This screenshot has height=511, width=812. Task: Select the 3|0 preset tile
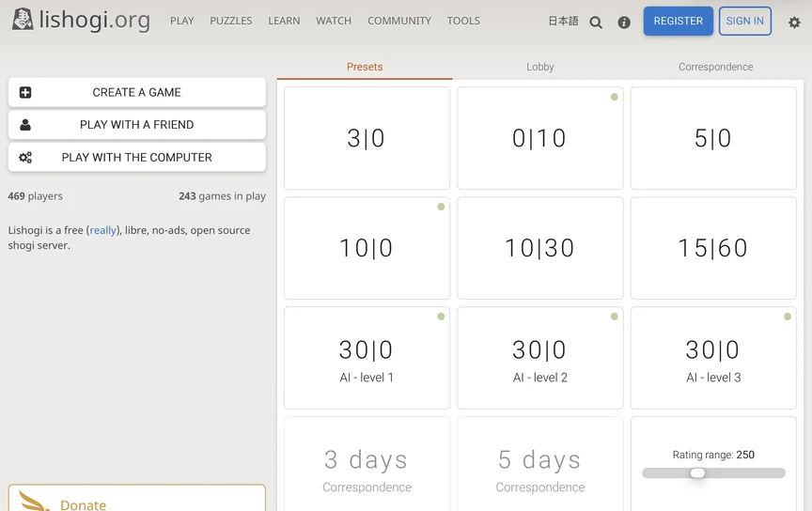pyautogui.click(x=367, y=139)
